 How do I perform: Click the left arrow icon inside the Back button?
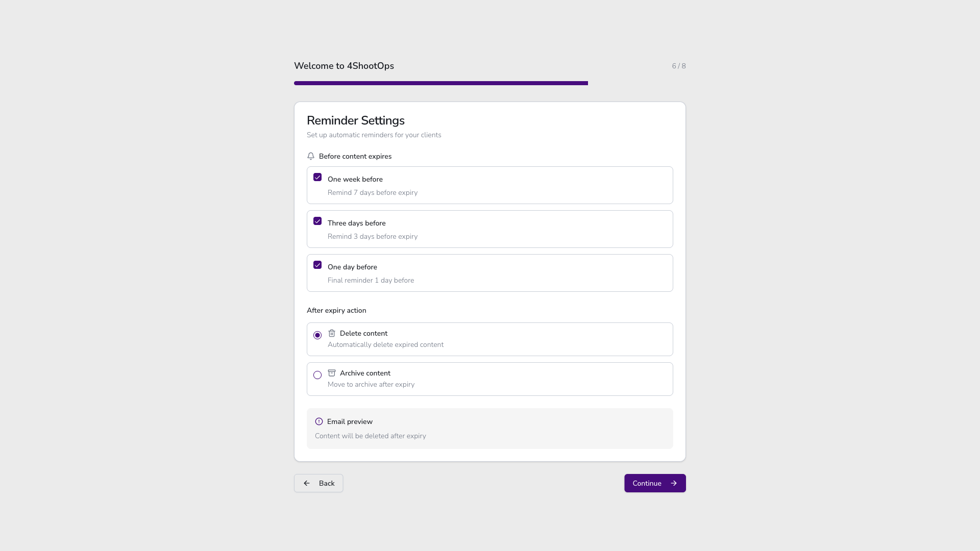click(x=307, y=483)
